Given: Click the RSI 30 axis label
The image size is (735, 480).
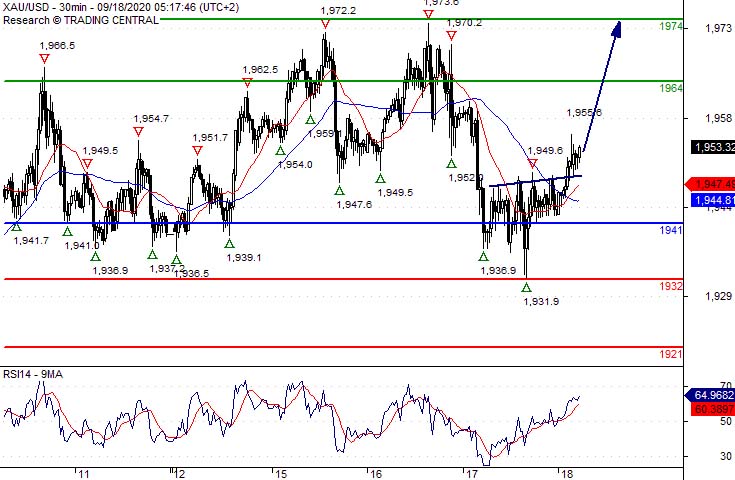Looking at the screenshot, I should click(726, 456).
